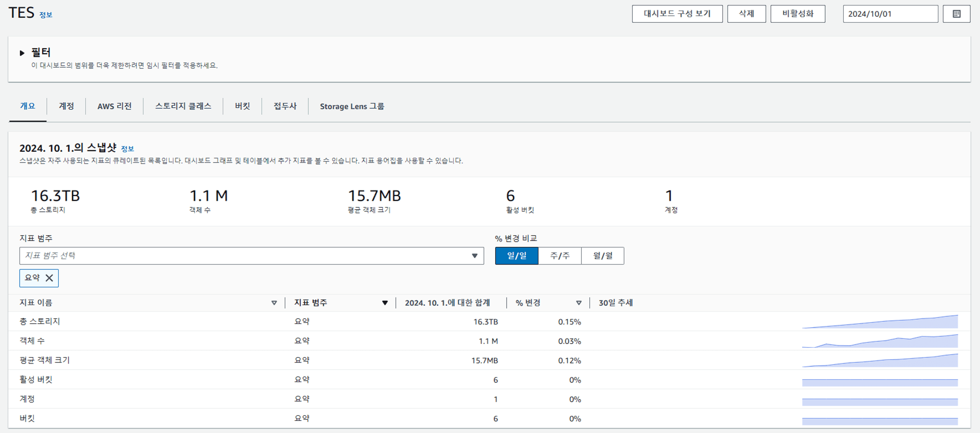The image size is (980, 433).
Task: Open the calendar date picker icon
Action: pos(956,14)
